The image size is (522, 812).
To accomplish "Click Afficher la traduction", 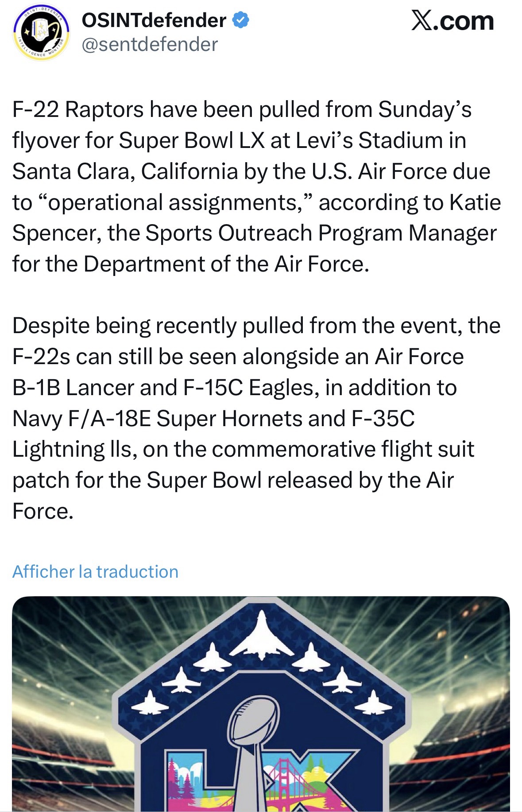I will 95,571.
